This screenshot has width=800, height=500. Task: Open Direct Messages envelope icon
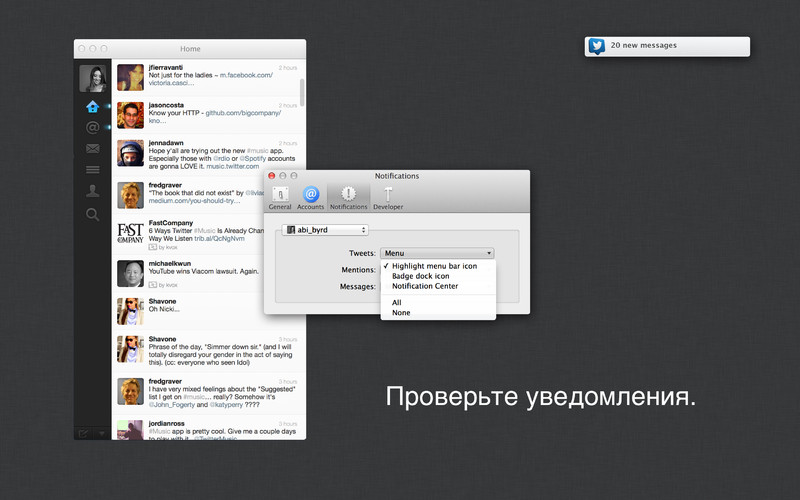[x=92, y=149]
